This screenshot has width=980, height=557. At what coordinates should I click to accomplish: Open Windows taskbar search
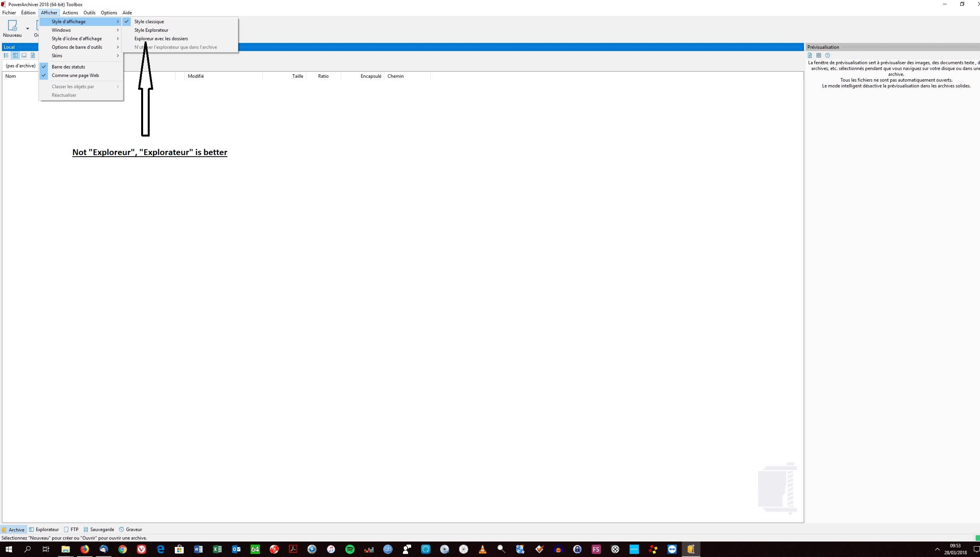[27, 549]
